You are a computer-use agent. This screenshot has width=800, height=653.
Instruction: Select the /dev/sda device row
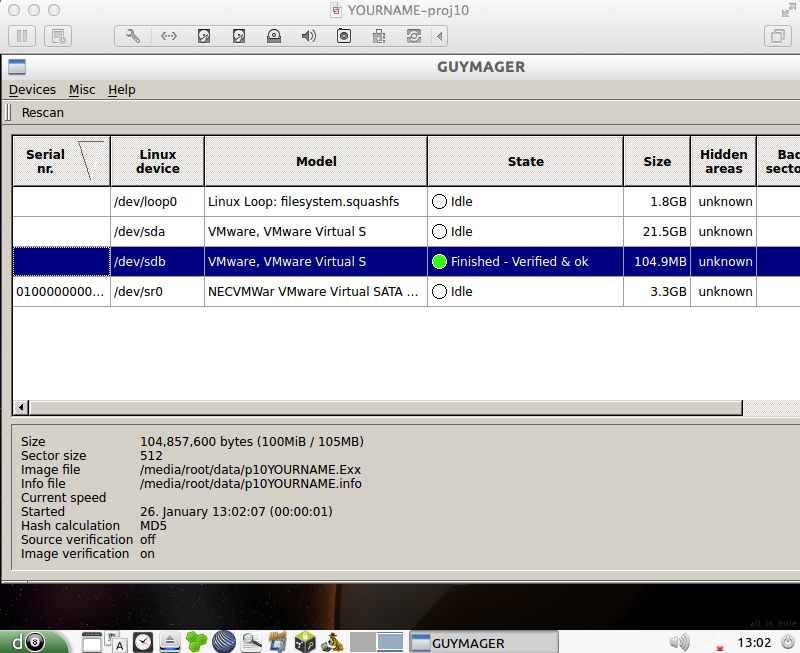pos(406,232)
